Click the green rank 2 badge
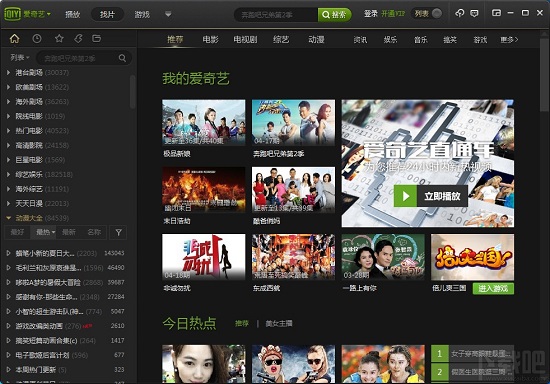 (440, 372)
